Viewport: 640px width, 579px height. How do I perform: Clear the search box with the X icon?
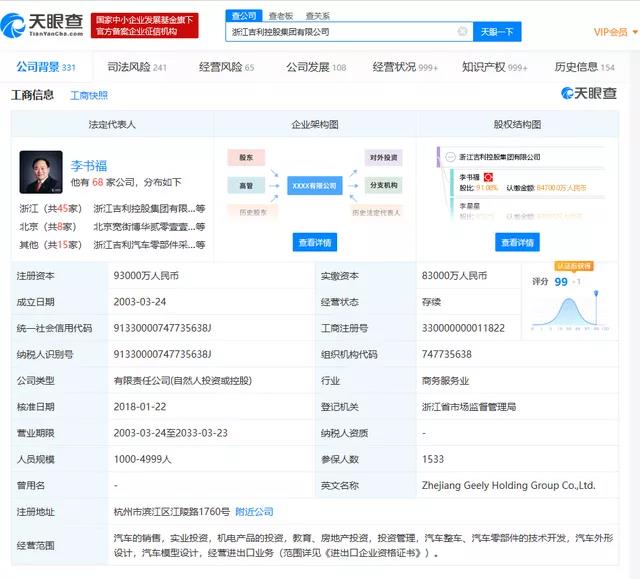tap(462, 31)
